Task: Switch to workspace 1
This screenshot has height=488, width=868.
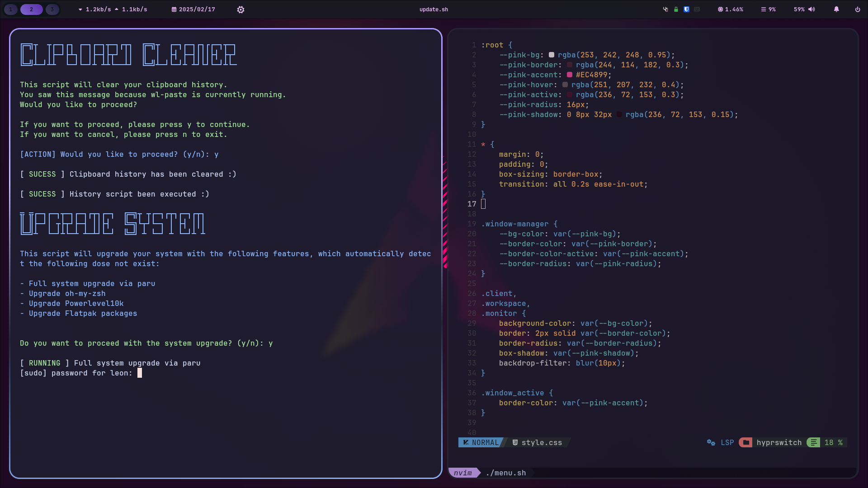Action: coord(11,9)
